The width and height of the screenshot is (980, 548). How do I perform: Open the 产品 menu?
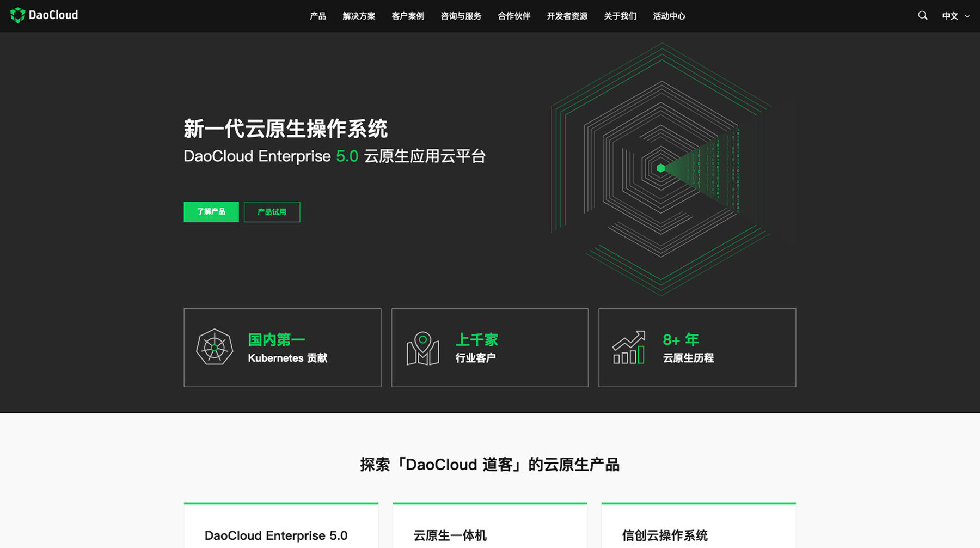pos(318,16)
